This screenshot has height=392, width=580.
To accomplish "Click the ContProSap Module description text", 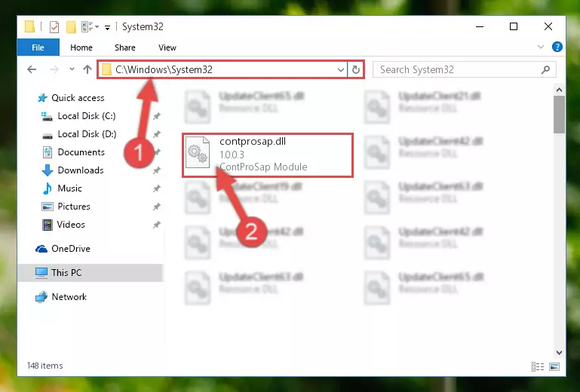I will pyautogui.click(x=263, y=167).
